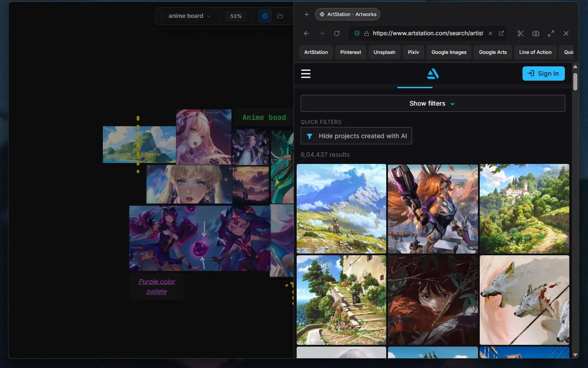Click the Sign In button
This screenshot has height=368, width=588.
(543, 74)
